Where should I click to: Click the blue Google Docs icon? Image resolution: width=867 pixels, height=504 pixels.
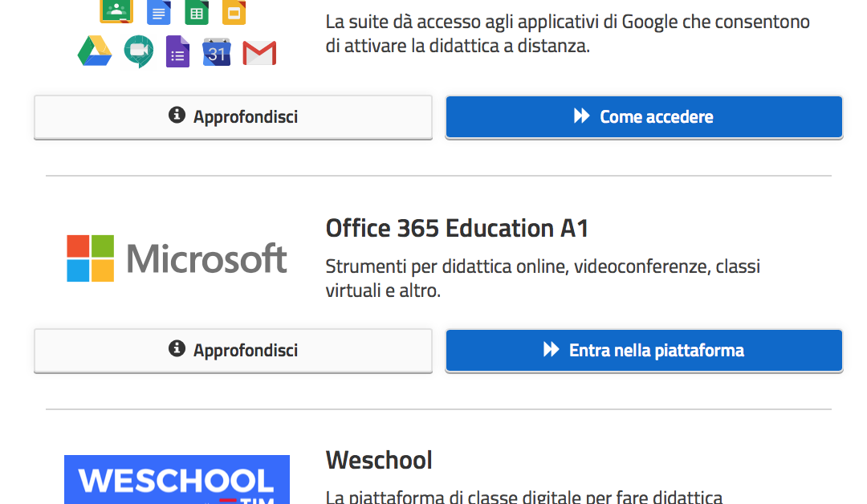(x=159, y=12)
